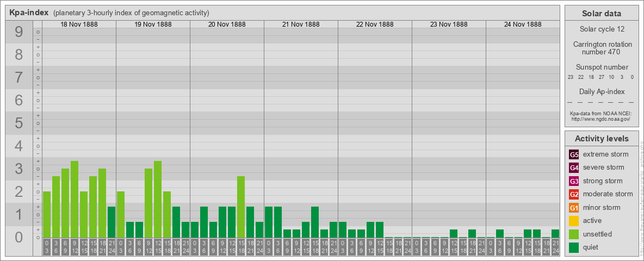Open the http://www.ngdc.noaa.gov/ link

(x=601, y=119)
